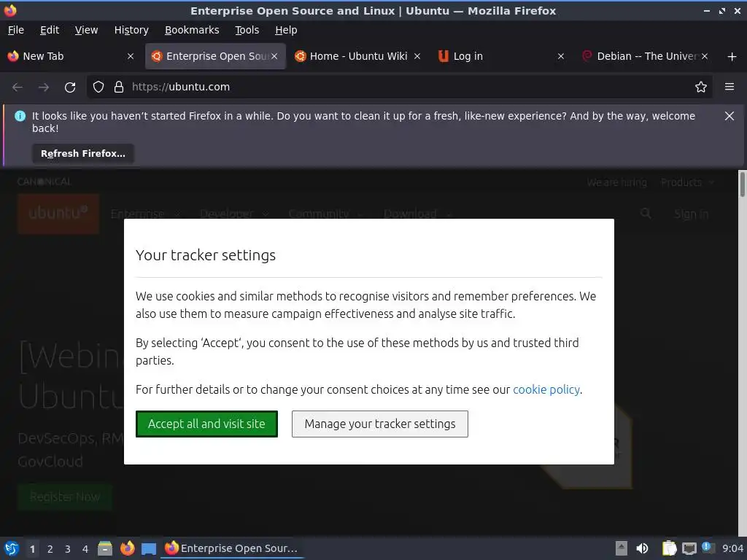Image resolution: width=747 pixels, height=560 pixels.
Task: Open the clipboard tray icon
Action: [670, 548]
